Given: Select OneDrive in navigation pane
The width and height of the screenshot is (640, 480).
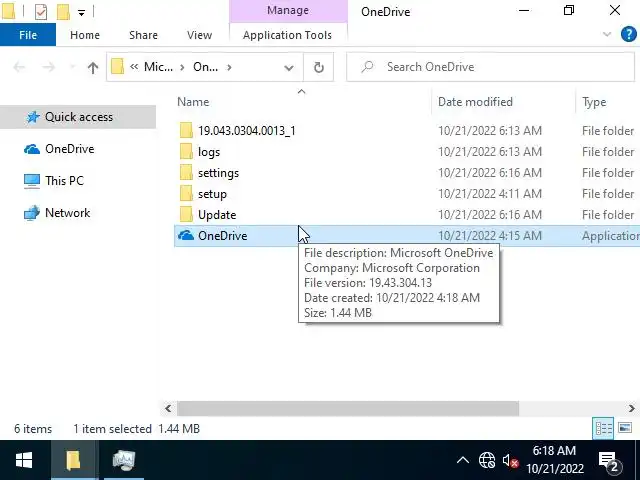Looking at the screenshot, I should tap(70, 149).
